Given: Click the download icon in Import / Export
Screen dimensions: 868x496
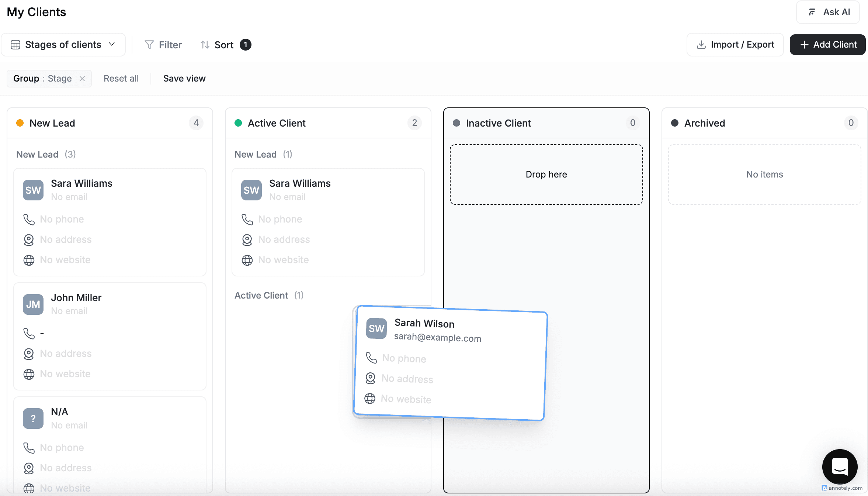Looking at the screenshot, I should [x=701, y=44].
